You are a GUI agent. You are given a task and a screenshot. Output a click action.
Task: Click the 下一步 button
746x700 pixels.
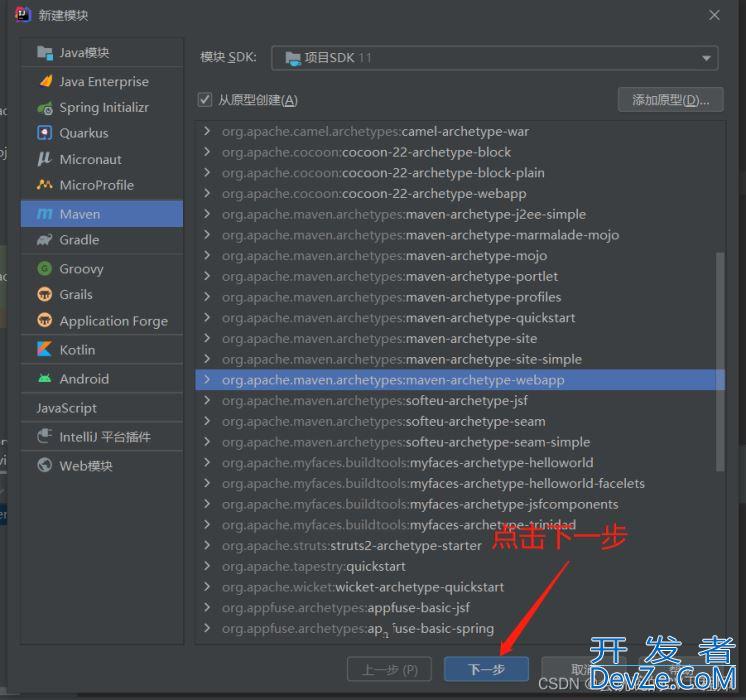pyautogui.click(x=486, y=669)
